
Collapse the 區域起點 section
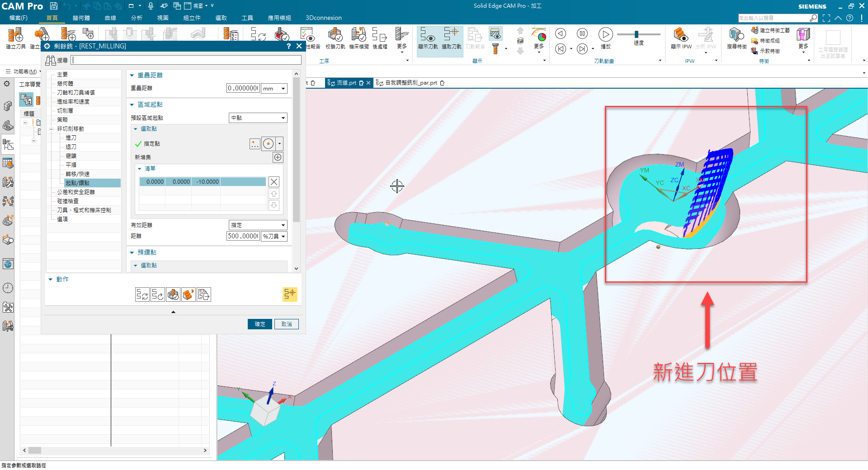[132, 105]
